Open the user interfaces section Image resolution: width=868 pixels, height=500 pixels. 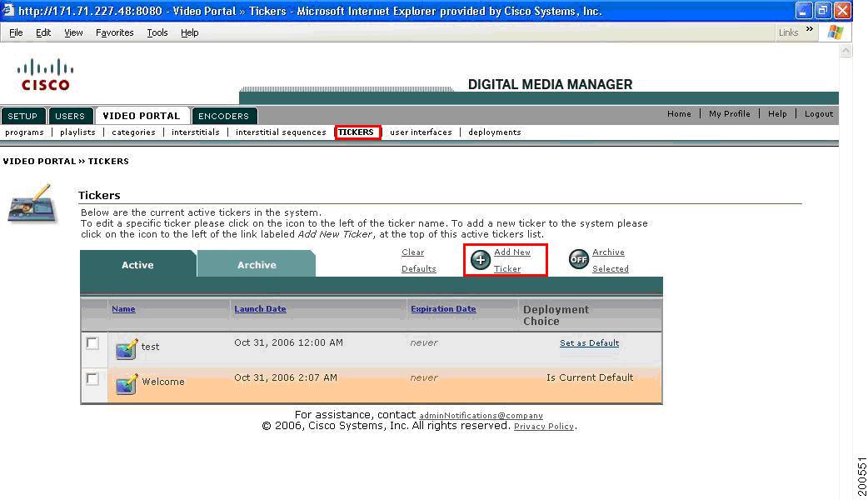(421, 132)
